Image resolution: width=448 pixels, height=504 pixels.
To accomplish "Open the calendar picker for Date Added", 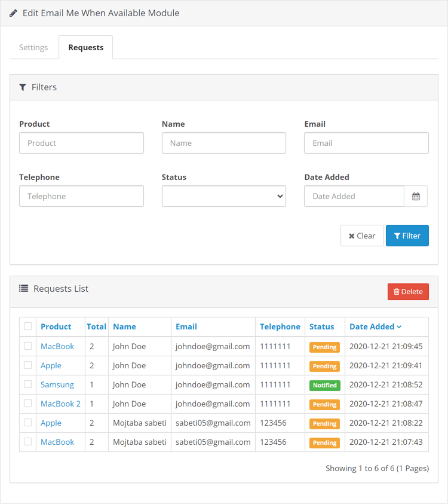I will pos(416,196).
